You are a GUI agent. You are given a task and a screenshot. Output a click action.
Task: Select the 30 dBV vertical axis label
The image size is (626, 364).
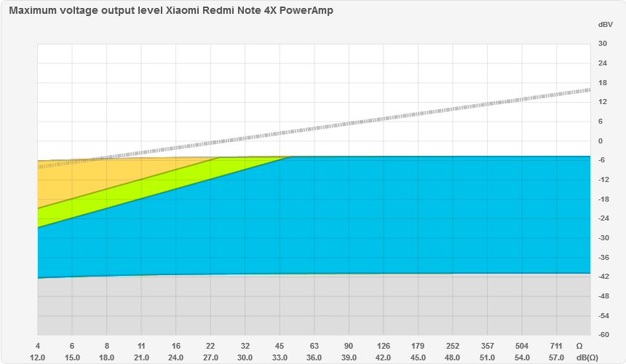[603, 44]
